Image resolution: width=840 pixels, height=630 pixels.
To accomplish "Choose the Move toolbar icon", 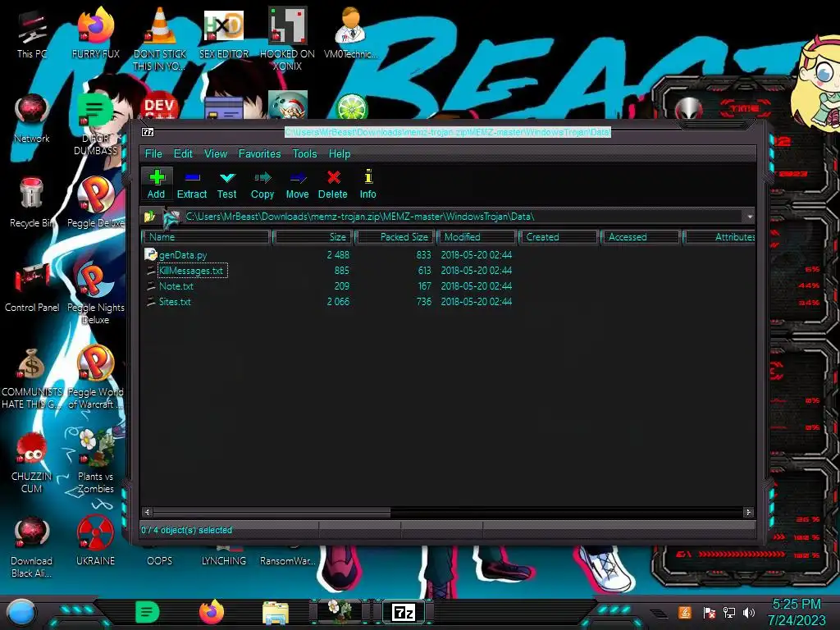I will pos(297,184).
